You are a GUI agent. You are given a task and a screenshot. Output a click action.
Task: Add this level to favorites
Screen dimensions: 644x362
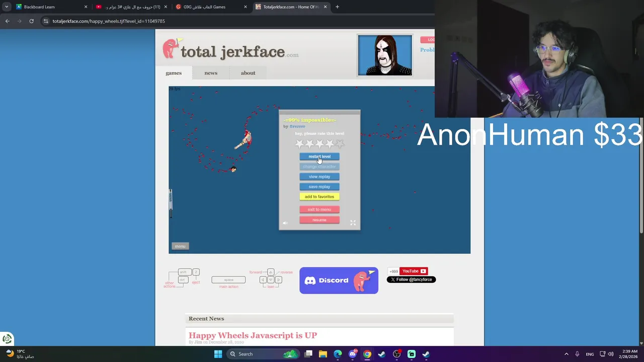319,197
